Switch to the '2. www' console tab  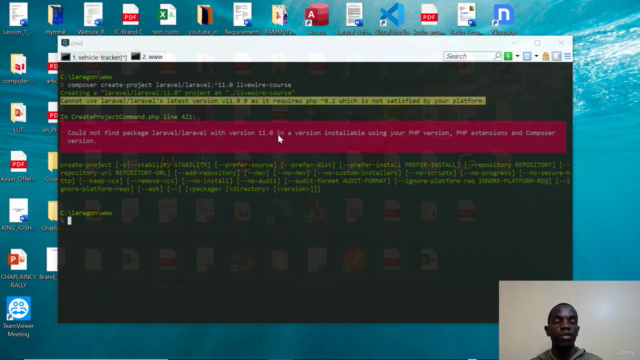(x=147, y=57)
